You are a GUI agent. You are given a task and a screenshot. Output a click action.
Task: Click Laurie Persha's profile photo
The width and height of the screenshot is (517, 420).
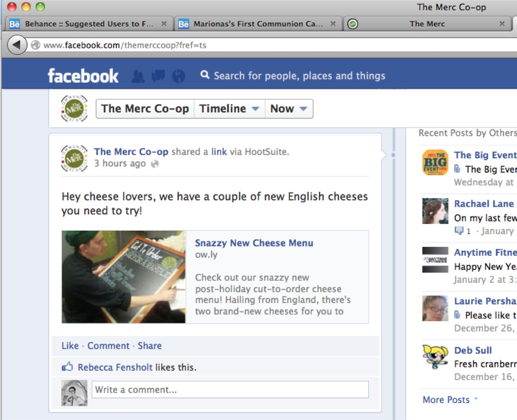[435, 308]
